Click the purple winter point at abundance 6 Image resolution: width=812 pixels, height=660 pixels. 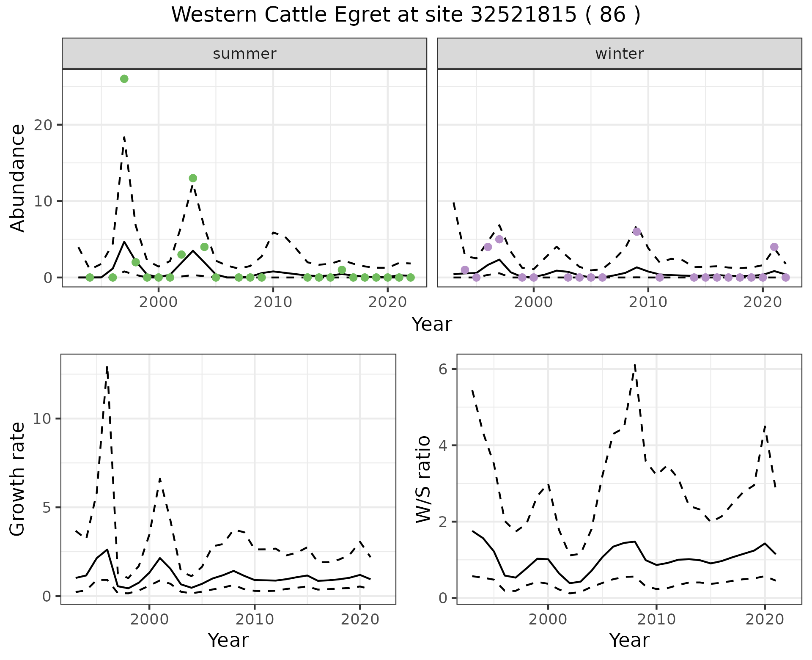[636, 232]
